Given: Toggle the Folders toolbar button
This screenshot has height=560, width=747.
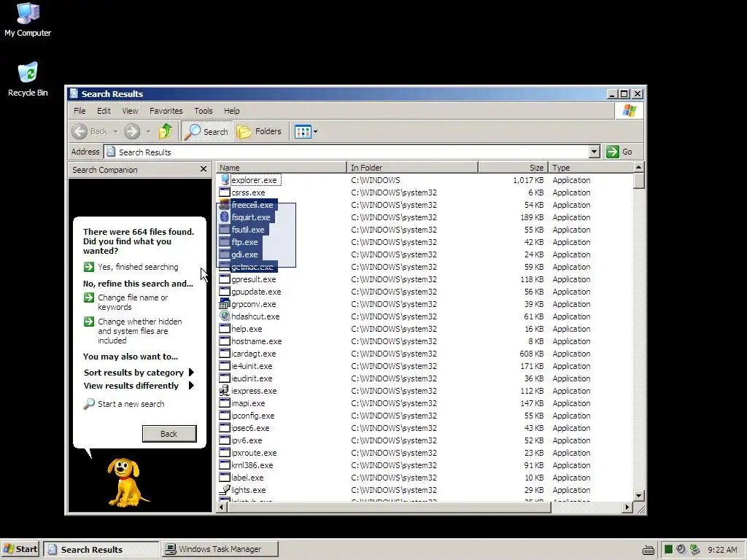Looking at the screenshot, I should coord(259,131).
